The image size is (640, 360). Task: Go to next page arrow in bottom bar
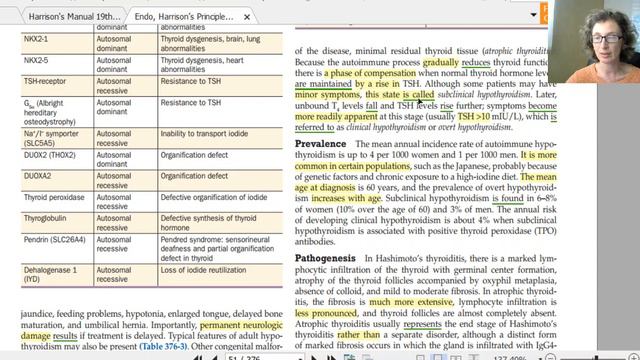[x=314, y=358]
